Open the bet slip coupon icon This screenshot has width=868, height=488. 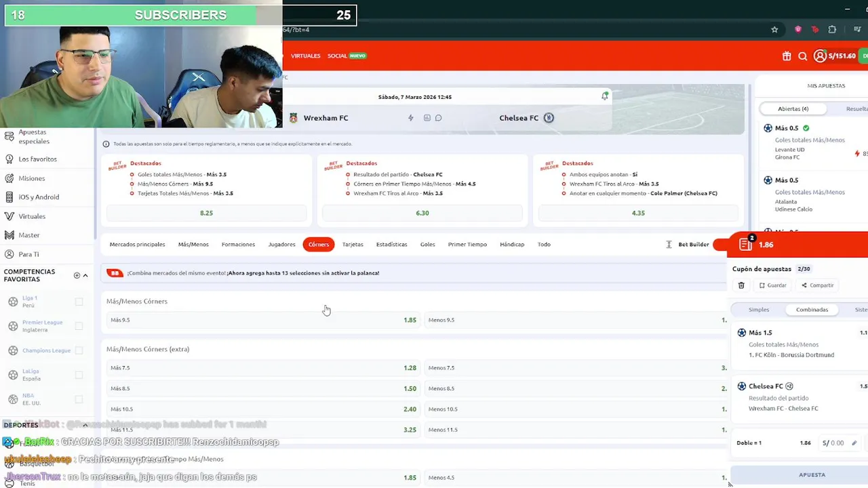click(x=745, y=245)
